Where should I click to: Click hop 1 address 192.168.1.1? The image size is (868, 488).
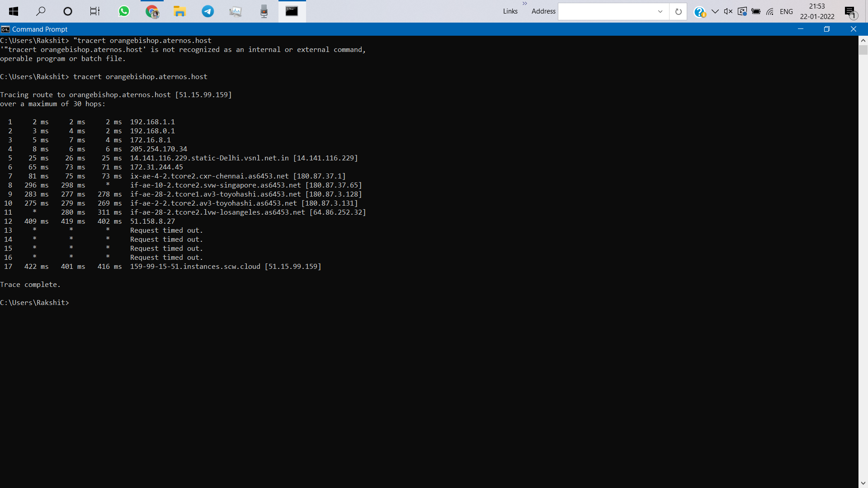coord(152,122)
